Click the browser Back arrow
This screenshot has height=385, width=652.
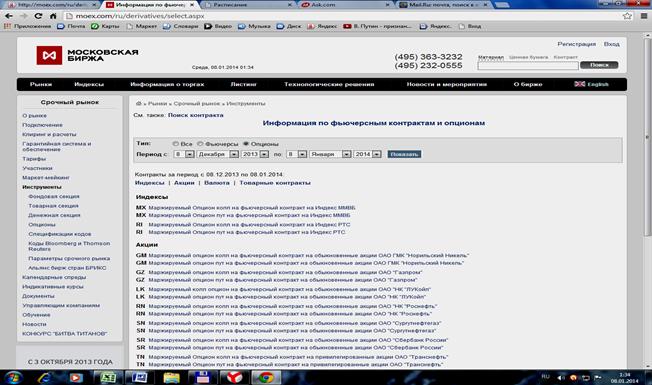(x=8, y=16)
